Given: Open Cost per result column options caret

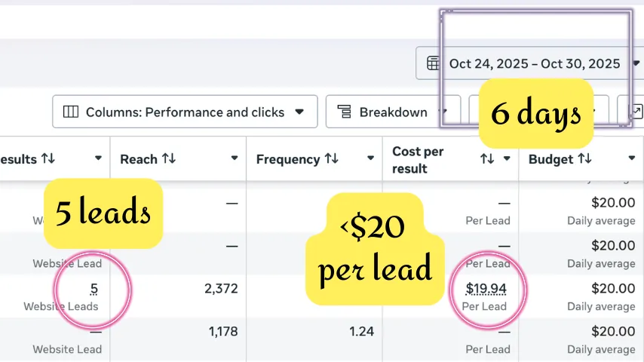Looking at the screenshot, I should pyautogui.click(x=507, y=159).
